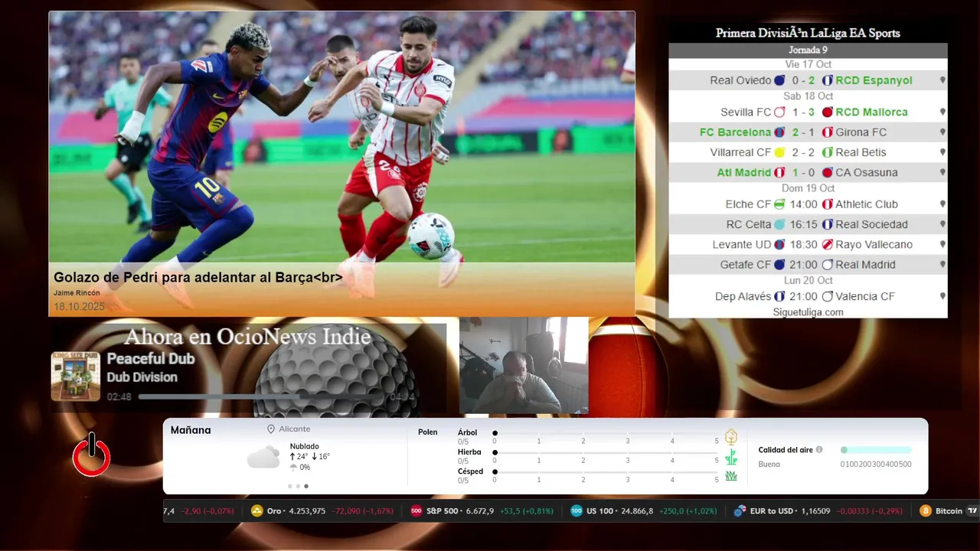
Task: Click the S&P 500 ticker badge
Action: 416,510
